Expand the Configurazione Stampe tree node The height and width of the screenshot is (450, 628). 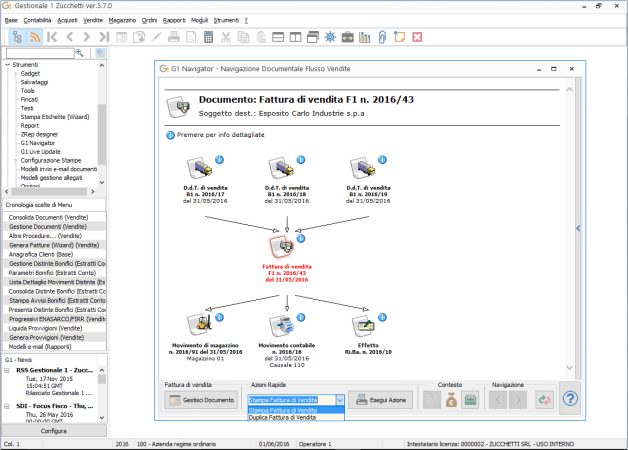click(16, 161)
